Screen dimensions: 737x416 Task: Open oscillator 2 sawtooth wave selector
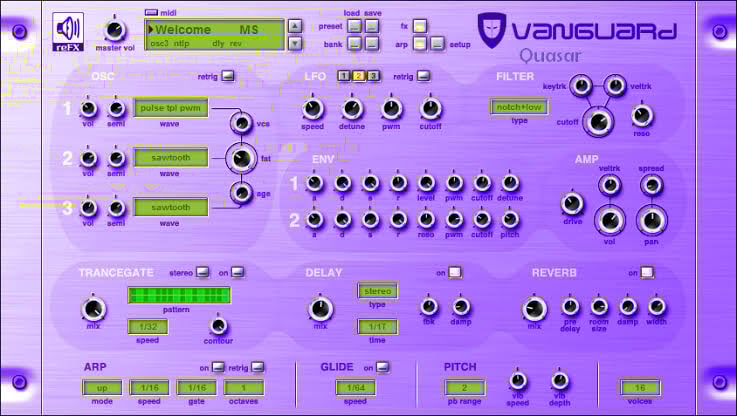click(x=171, y=157)
